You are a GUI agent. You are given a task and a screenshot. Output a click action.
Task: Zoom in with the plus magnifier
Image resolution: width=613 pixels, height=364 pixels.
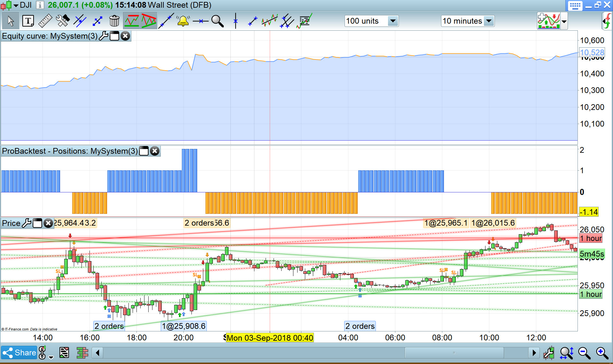tap(602, 353)
